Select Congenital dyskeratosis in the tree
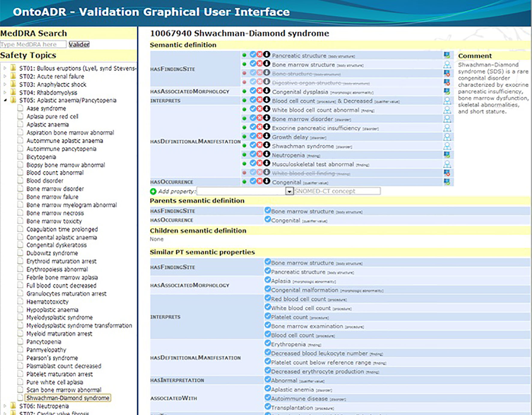Viewport: 532px width, 415px height. pyautogui.click(x=56, y=245)
